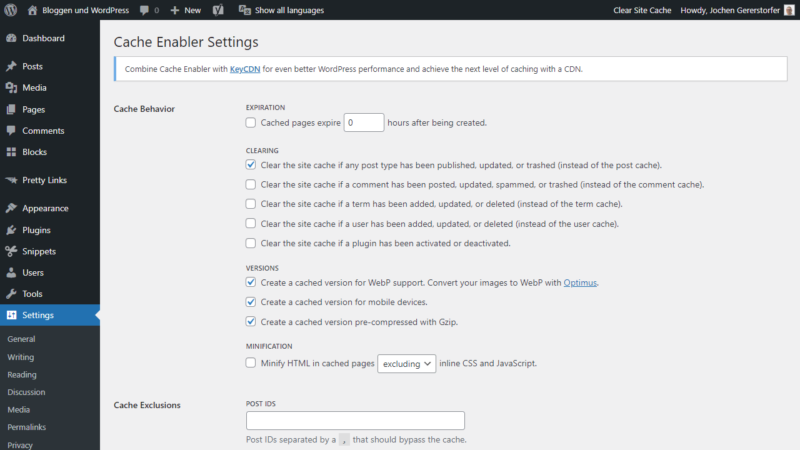Open the Permalinks settings submenu item
Image resolution: width=800 pixels, height=450 pixels.
pos(29,427)
